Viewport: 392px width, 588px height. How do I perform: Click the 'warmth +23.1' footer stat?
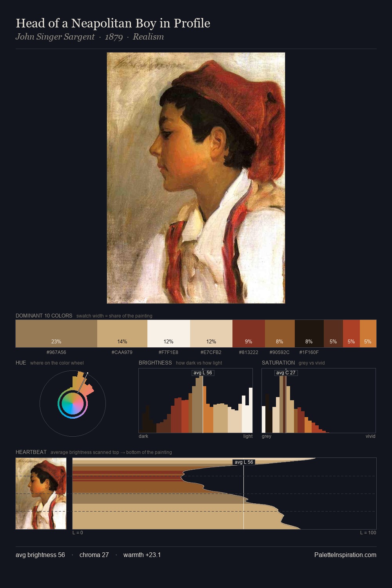[142, 555]
